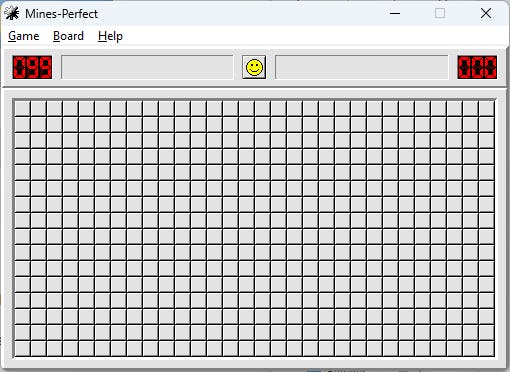This screenshot has height=372, width=510.
Task: Click the red mine counter display
Action: [x=32, y=67]
